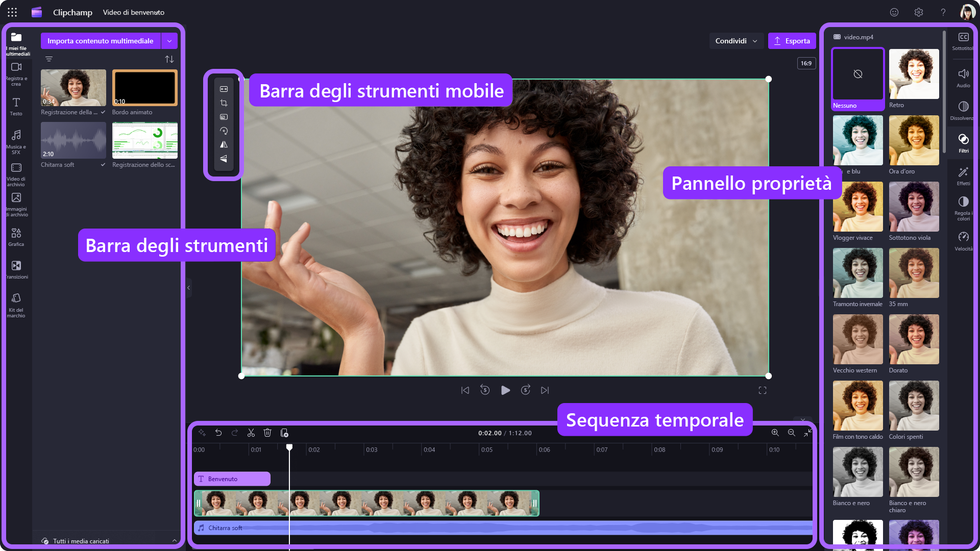Collapse the media panel with side chevron

(x=188, y=288)
